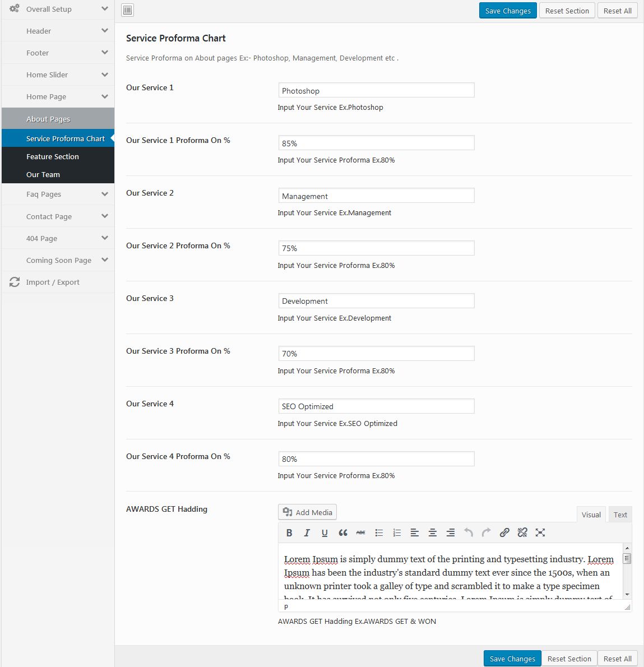Open the Our Team submenu item
644x667 pixels.
[43, 174]
